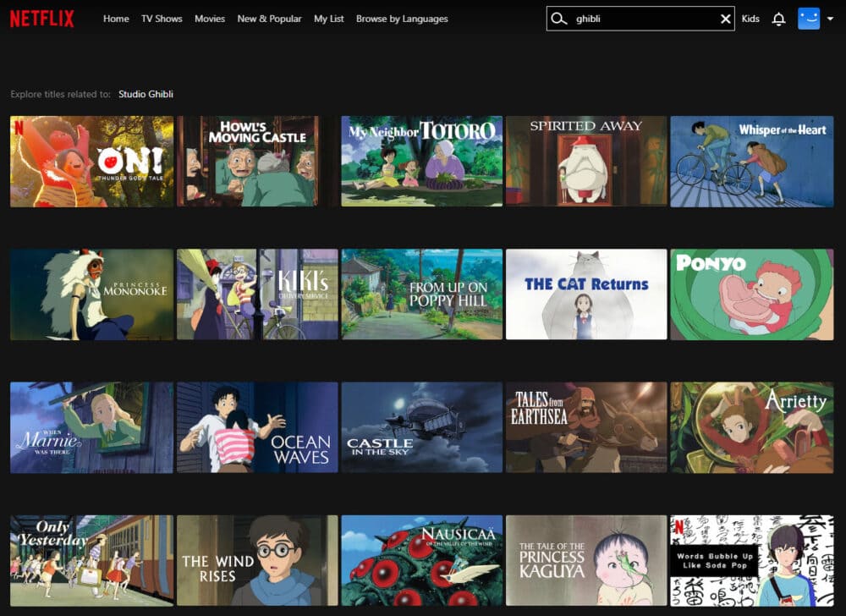846x616 pixels.
Task: Select the Princess Mononoke title card
Action: tap(91, 294)
